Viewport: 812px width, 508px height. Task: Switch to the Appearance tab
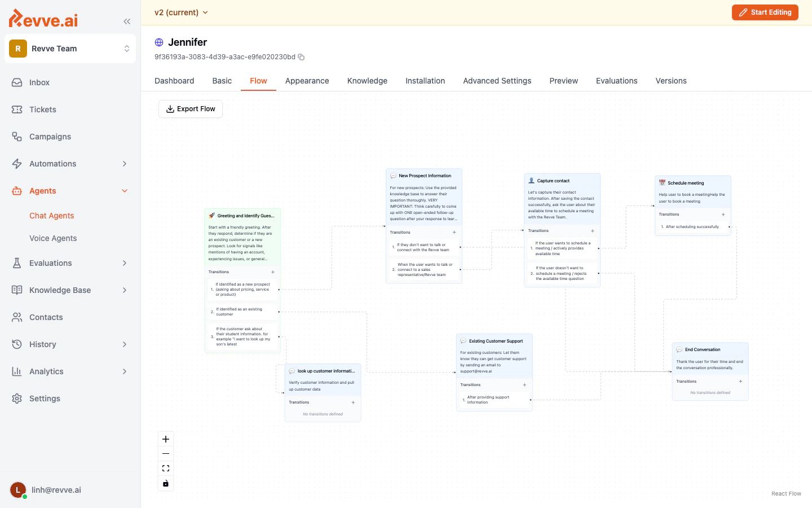307,81
